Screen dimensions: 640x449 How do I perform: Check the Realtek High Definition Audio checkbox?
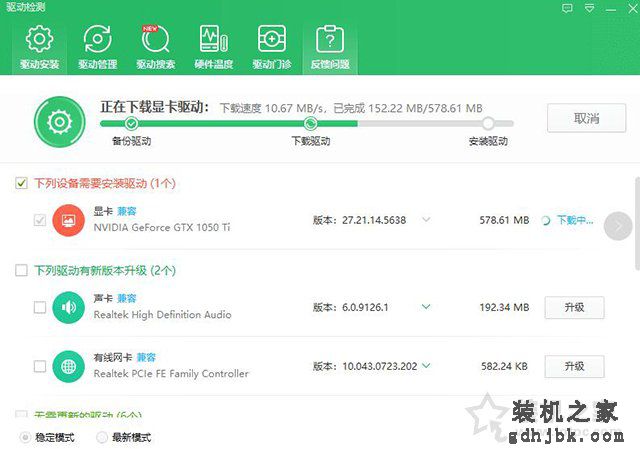40,307
